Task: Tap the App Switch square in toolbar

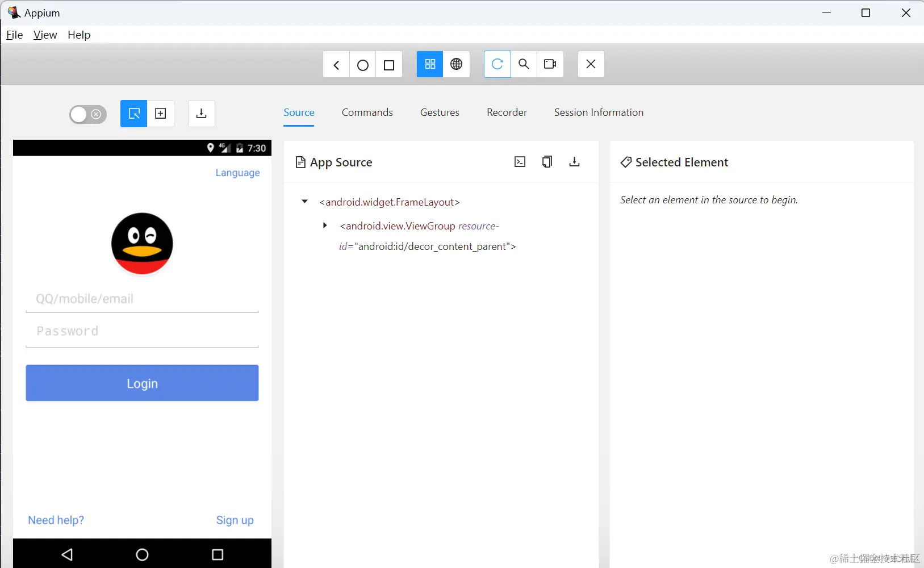Action: 389,65
